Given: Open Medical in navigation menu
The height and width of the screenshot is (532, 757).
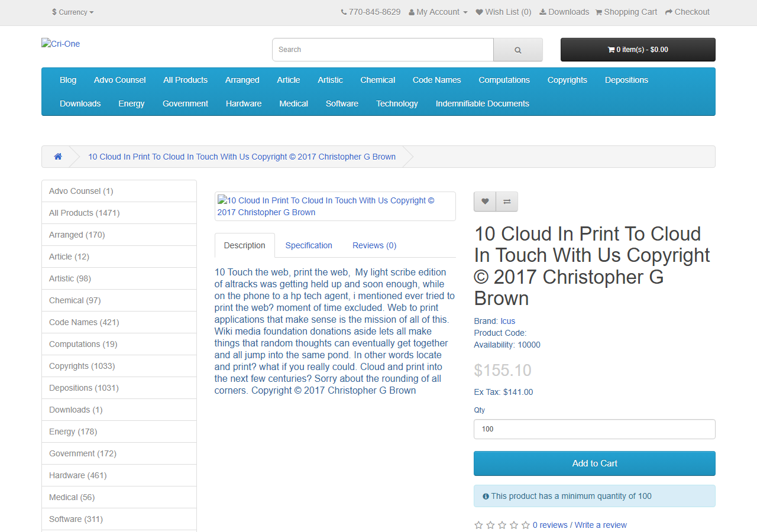Looking at the screenshot, I should point(294,103).
